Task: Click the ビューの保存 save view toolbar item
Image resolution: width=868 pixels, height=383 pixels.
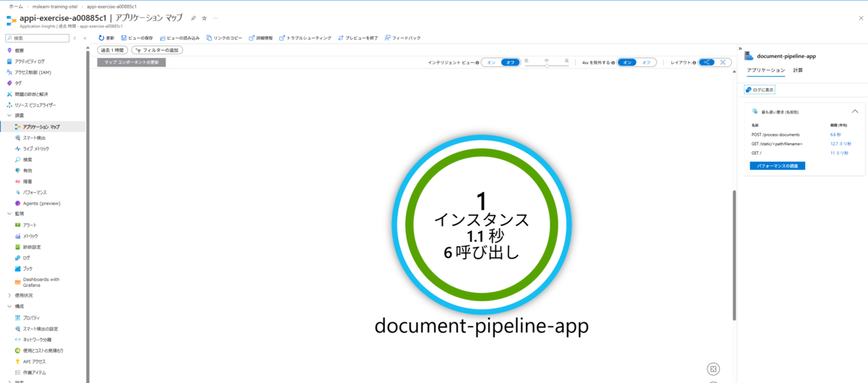Action: pyautogui.click(x=136, y=38)
